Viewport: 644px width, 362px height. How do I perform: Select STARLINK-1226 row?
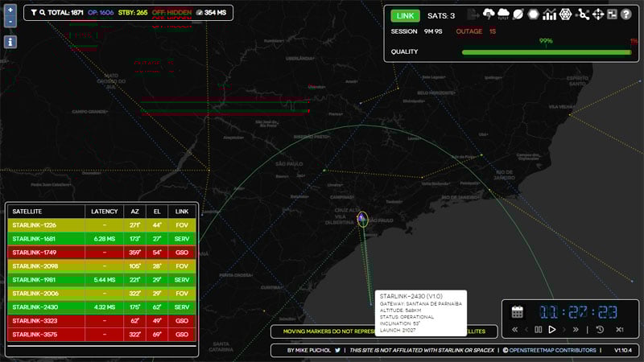coord(101,225)
